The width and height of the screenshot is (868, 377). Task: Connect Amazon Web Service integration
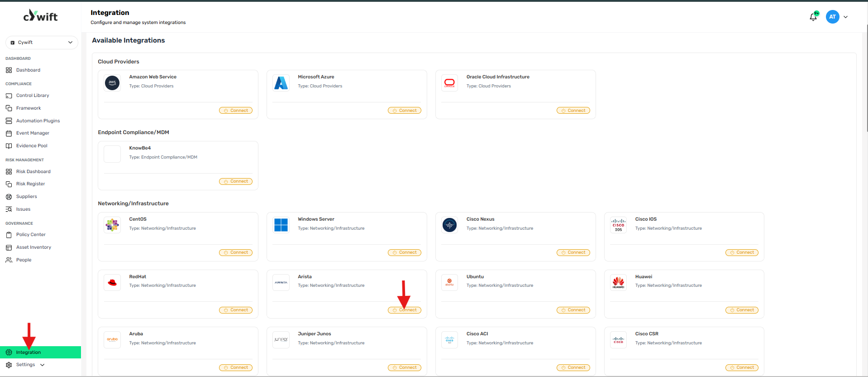click(236, 111)
